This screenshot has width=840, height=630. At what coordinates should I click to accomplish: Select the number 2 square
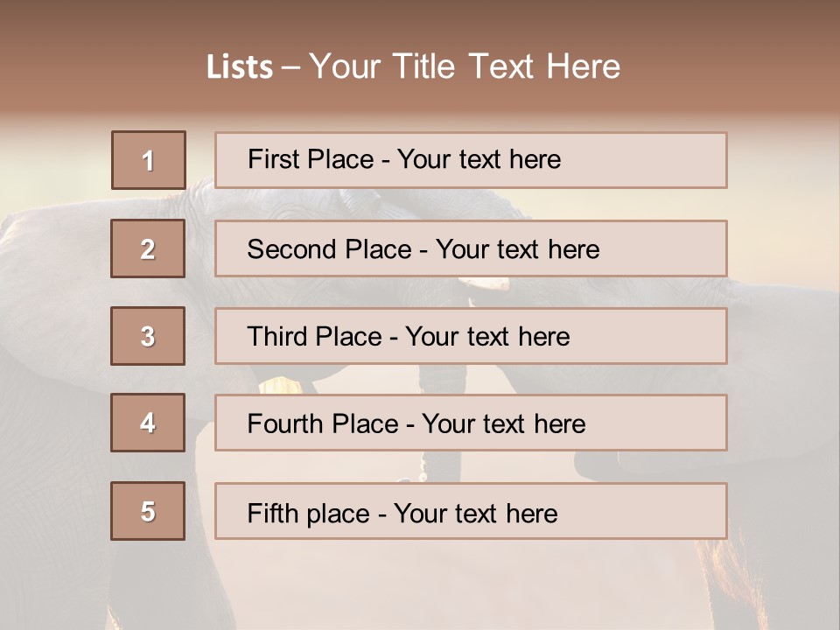(148, 248)
